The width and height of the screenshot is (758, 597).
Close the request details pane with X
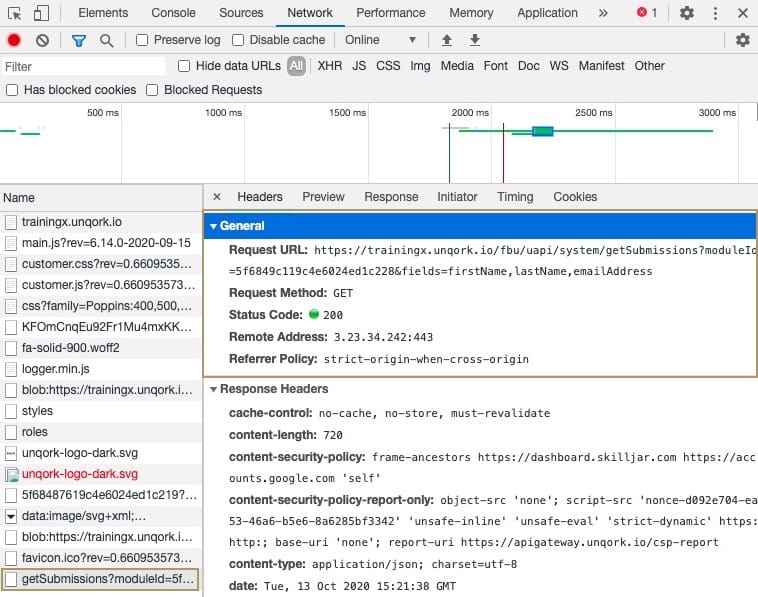click(217, 197)
